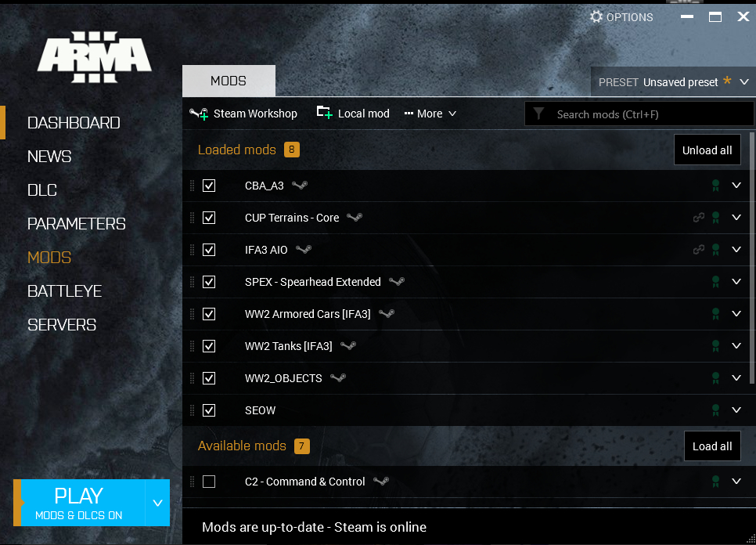Click the drag handle of the CBA_A3 row
The image size is (756, 545).
[x=192, y=186]
